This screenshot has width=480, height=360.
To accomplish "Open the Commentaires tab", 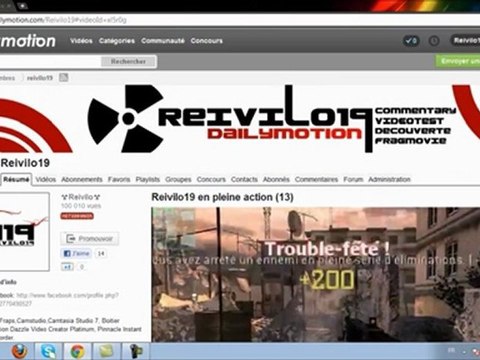I will point(316,179).
